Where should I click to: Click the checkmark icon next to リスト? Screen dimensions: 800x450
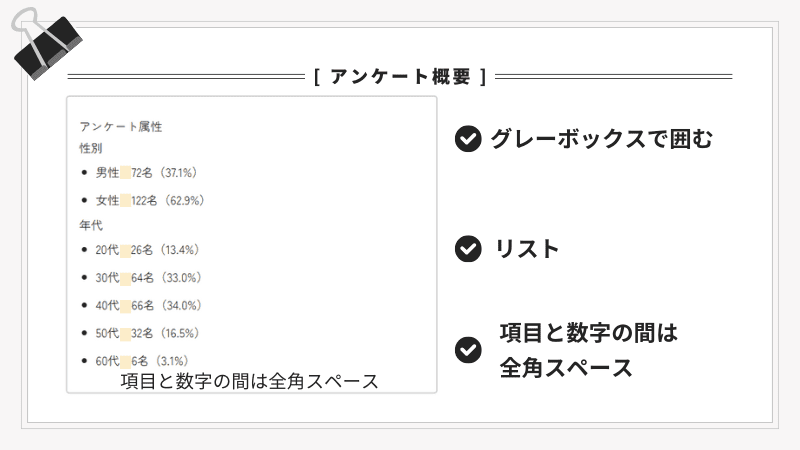tap(468, 249)
